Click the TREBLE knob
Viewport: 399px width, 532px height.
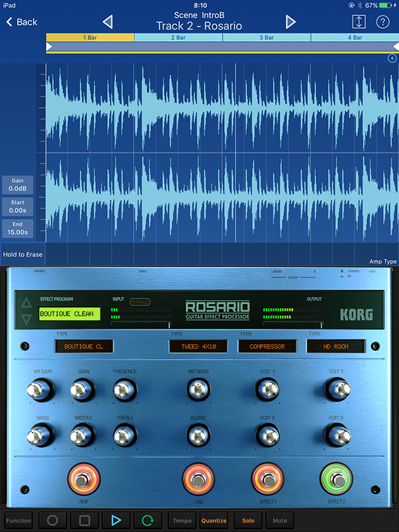[124, 436]
